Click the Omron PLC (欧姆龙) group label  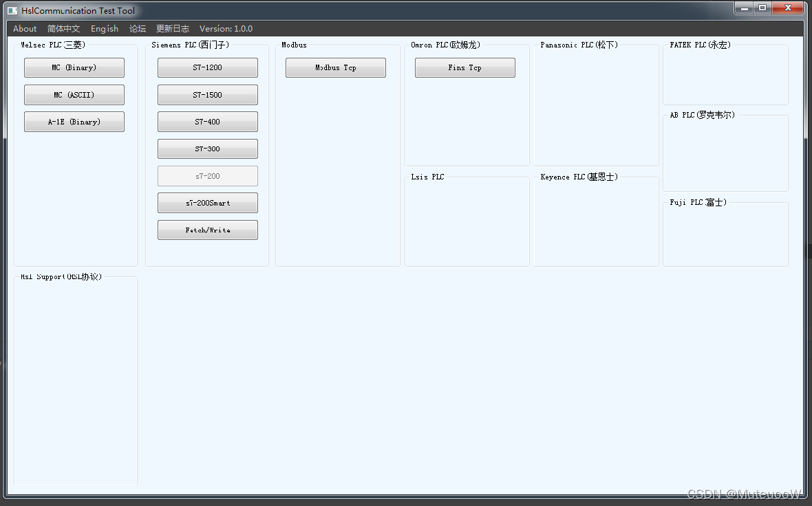tap(445, 45)
